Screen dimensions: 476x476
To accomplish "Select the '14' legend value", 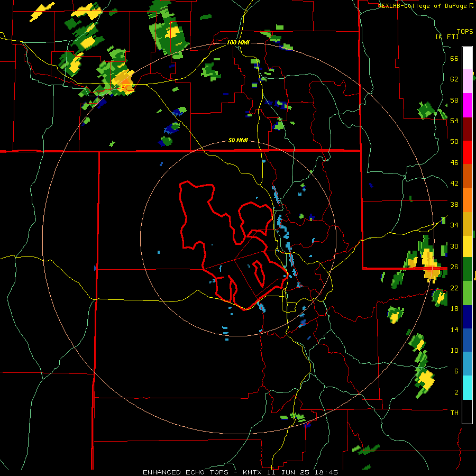I will click(454, 329).
